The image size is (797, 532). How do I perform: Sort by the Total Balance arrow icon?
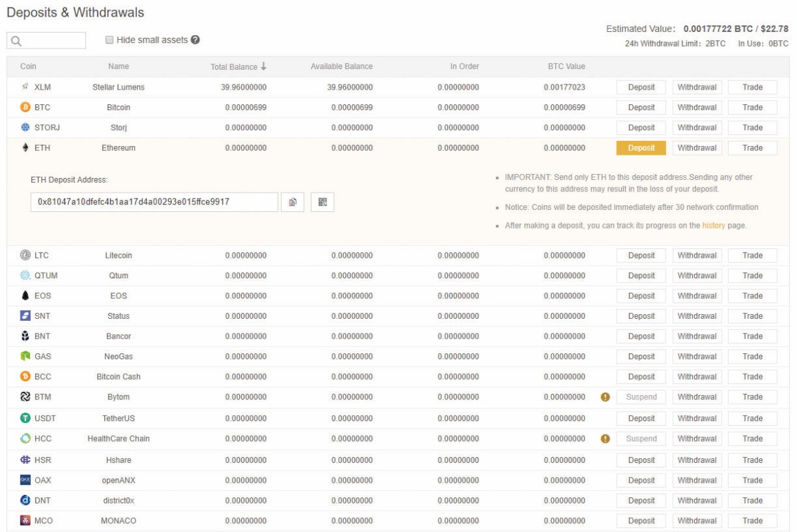point(264,66)
